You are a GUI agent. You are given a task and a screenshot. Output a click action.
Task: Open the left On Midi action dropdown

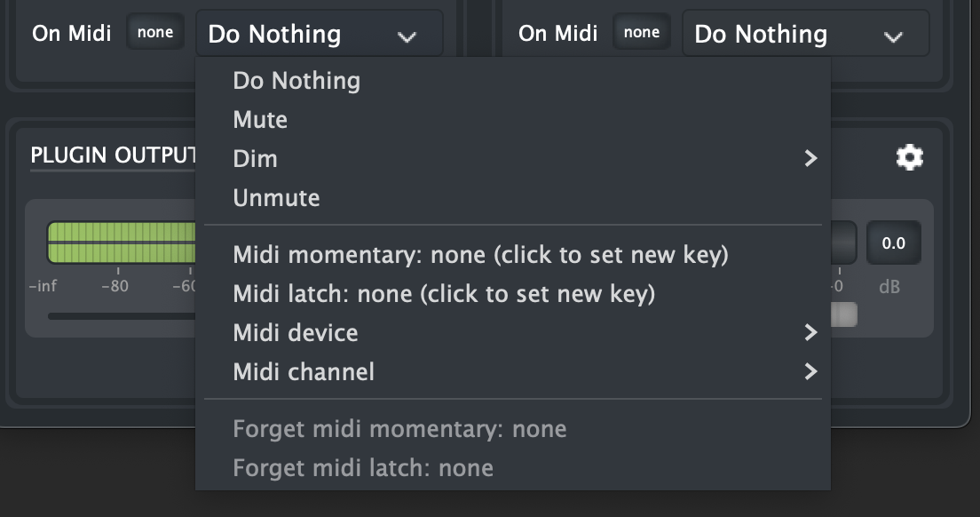pyautogui.click(x=319, y=35)
